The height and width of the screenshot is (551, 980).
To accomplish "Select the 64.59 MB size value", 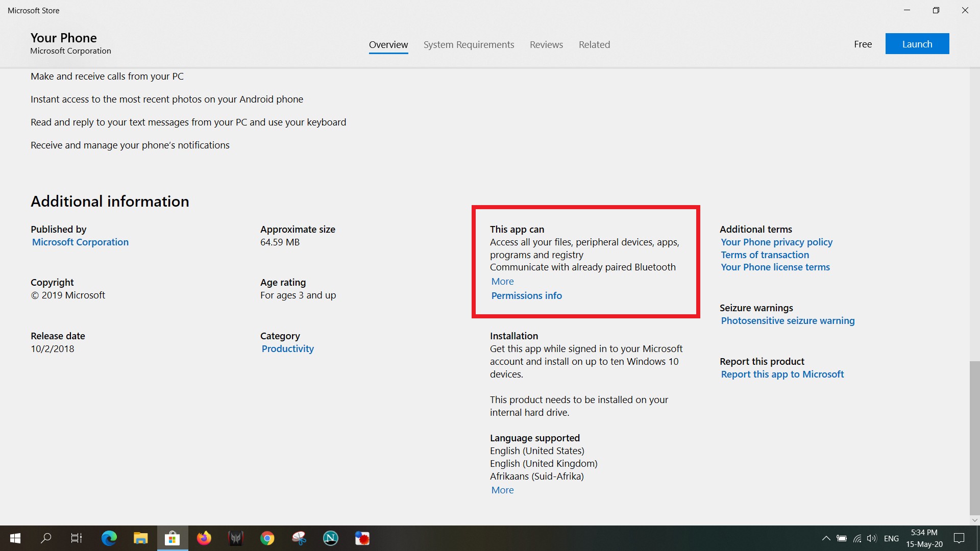I will point(280,242).
